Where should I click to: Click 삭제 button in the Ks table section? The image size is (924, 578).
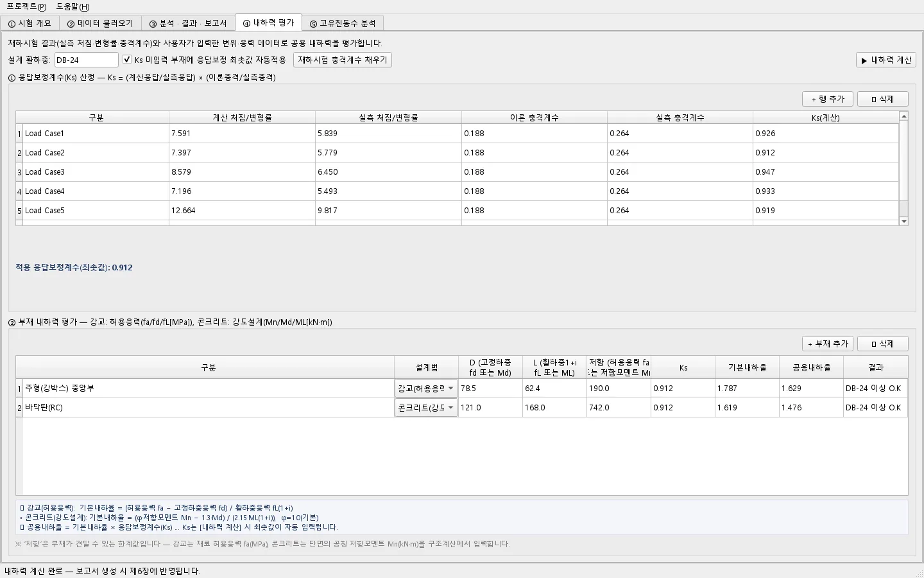[883, 99]
